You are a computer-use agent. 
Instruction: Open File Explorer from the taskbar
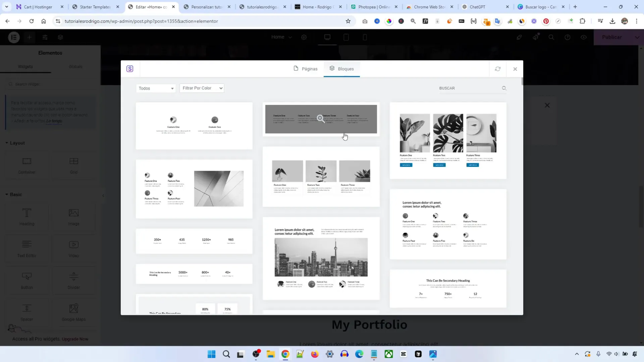point(270,354)
